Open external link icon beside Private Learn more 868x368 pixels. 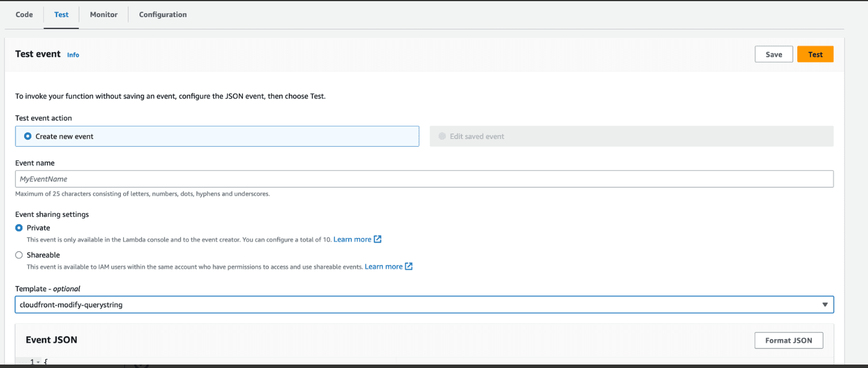point(378,239)
